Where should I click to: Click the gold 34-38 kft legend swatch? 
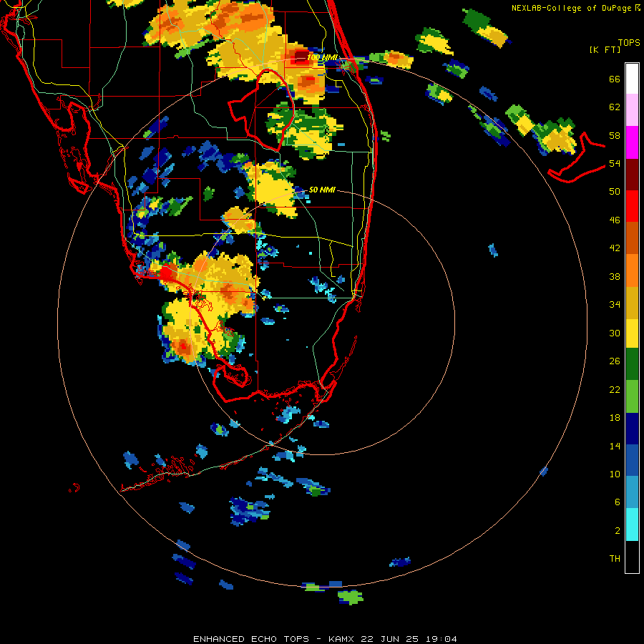632,303
